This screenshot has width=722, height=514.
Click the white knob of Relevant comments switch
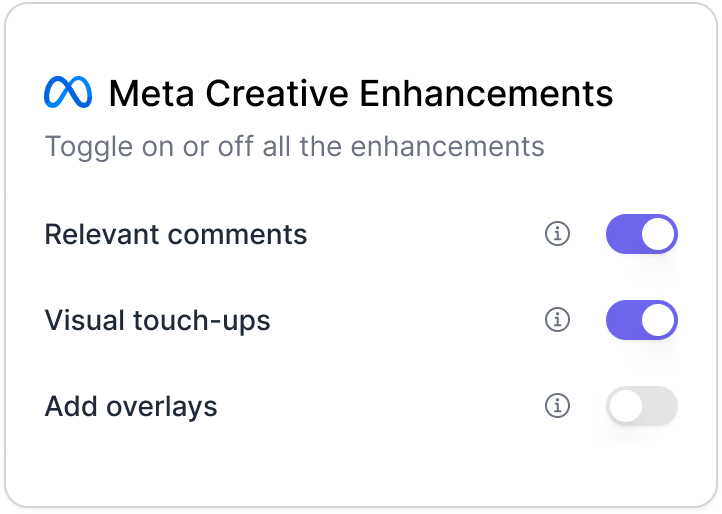click(x=658, y=234)
